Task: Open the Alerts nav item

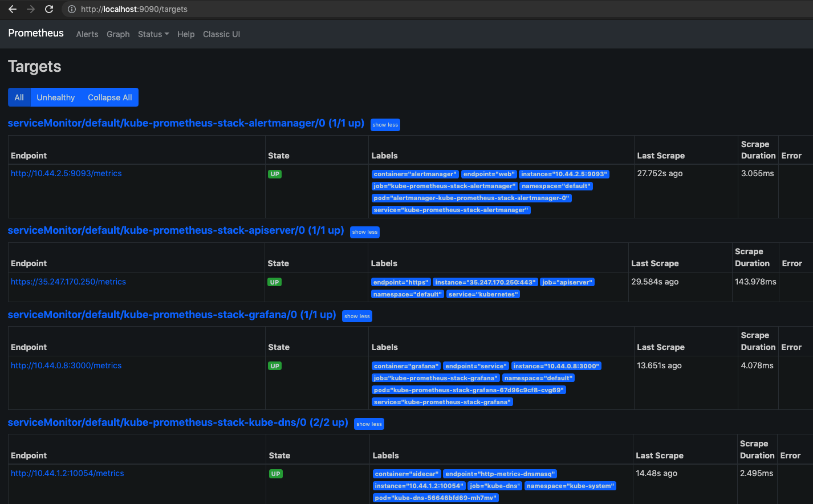Action: 87,34
